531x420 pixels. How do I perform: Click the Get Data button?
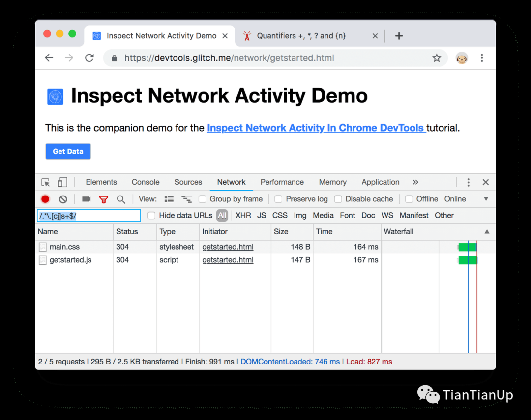pos(68,151)
